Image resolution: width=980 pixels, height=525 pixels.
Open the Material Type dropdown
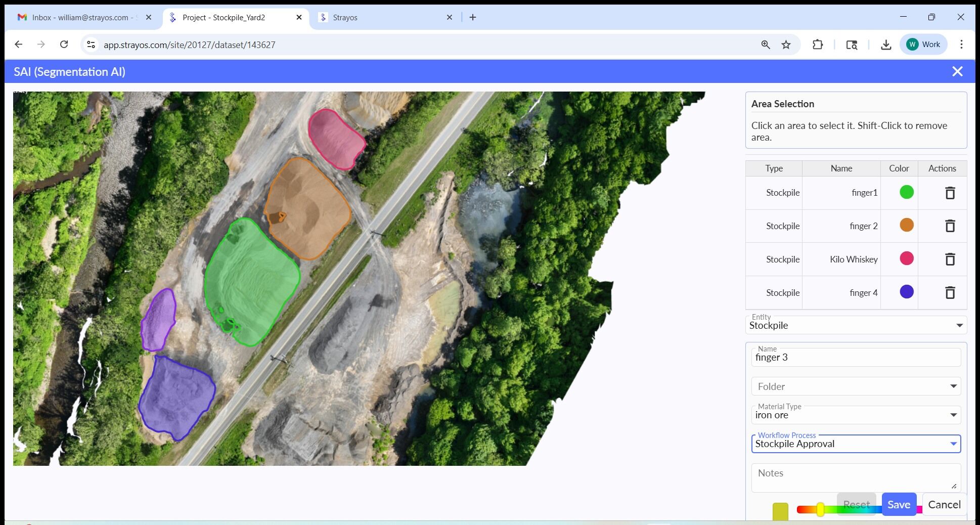856,415
